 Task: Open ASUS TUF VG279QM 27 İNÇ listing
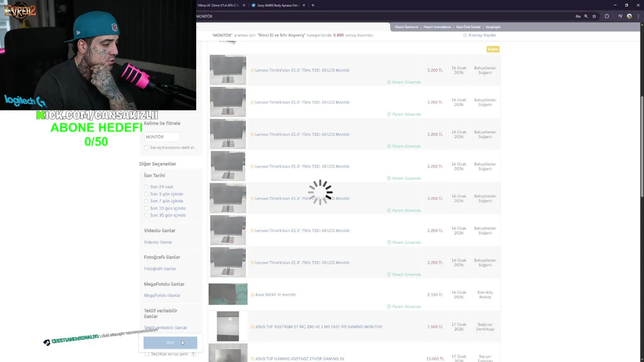[318, 327]
